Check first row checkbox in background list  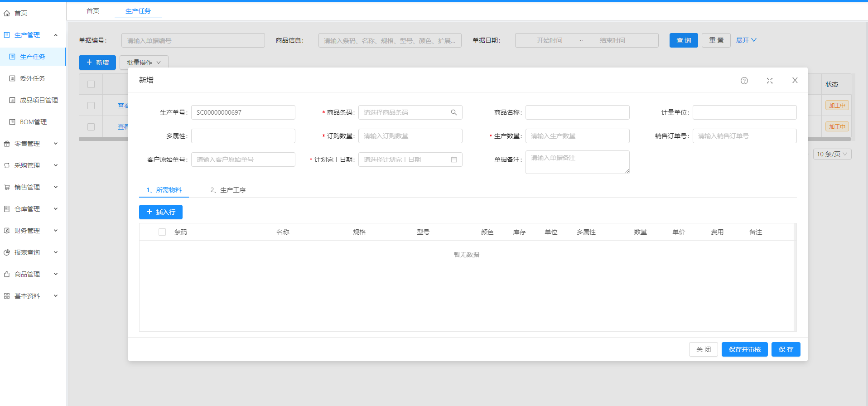[91, 106]
